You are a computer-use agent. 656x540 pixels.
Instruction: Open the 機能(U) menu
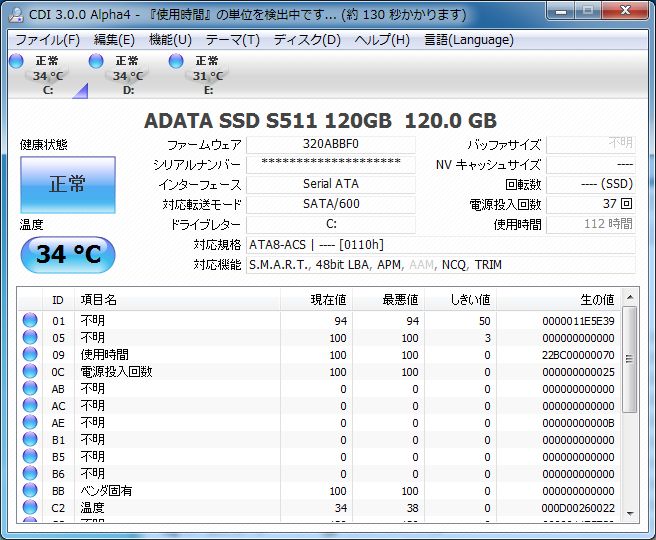point(170,40)
